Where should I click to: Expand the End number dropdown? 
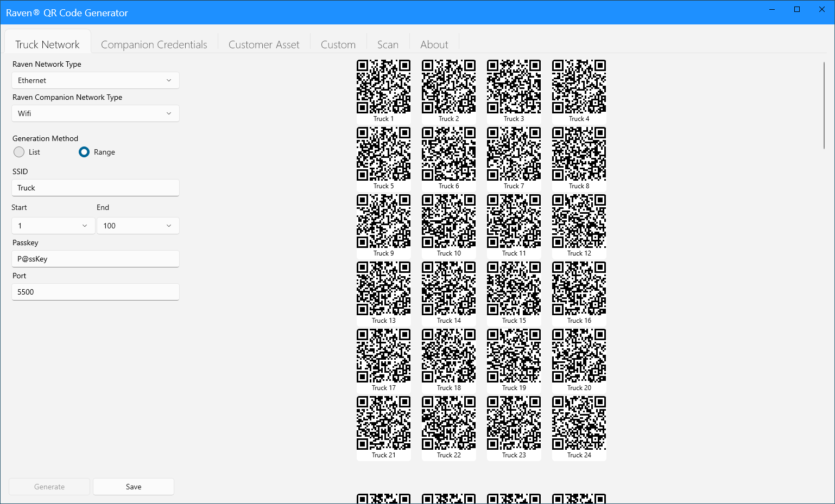point(138,226)
